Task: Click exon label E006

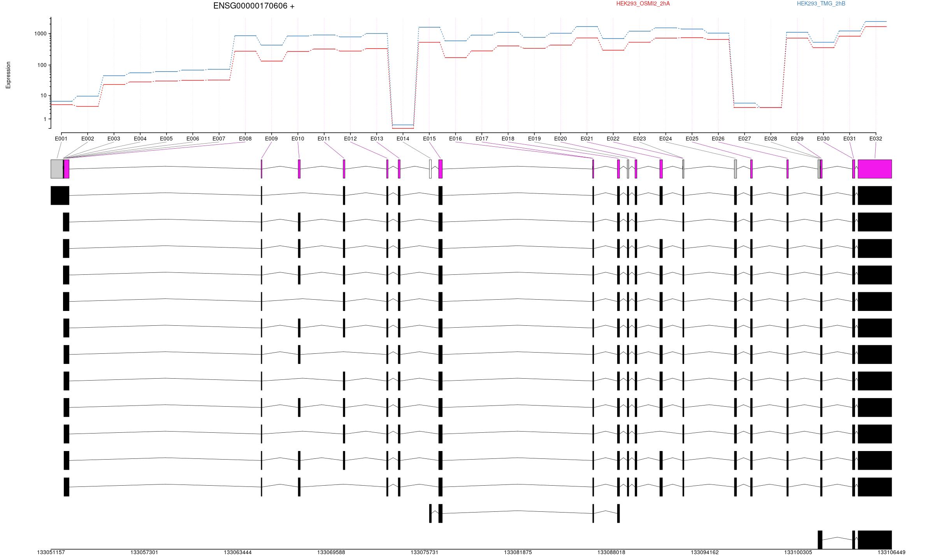Action: 193,139
